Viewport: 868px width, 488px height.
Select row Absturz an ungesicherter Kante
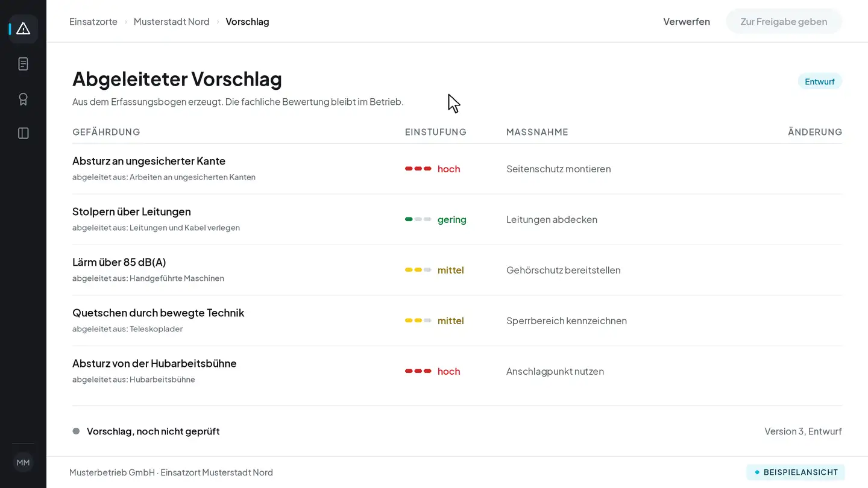click(457, 169)
